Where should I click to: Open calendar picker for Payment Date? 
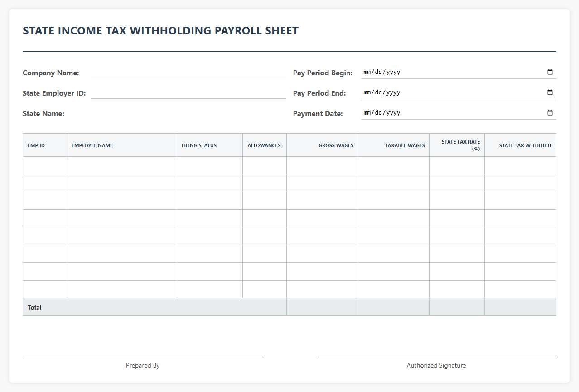tap(550, 113)
